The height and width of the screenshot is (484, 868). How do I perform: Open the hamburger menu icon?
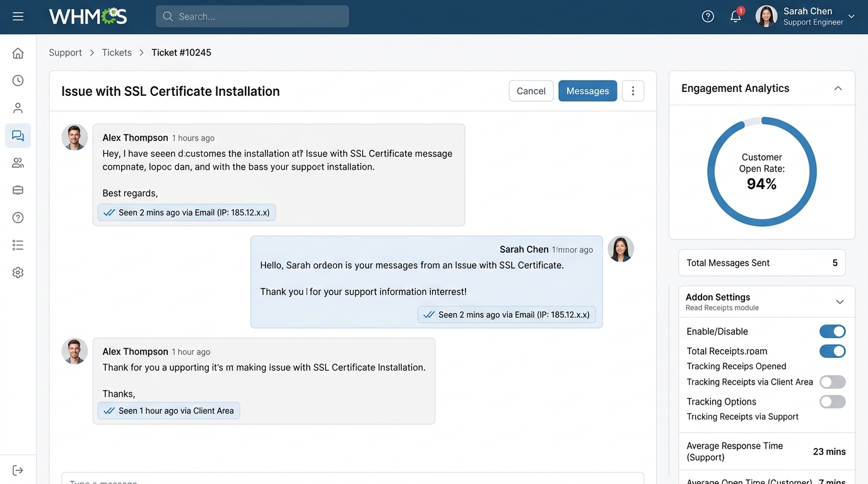click(x=18, y=16)
